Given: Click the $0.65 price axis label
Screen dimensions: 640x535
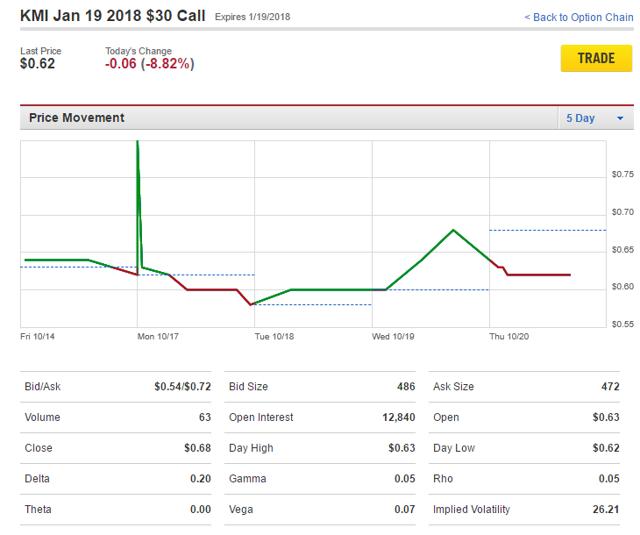Looking at the screenshot, I should click(622, 249).
